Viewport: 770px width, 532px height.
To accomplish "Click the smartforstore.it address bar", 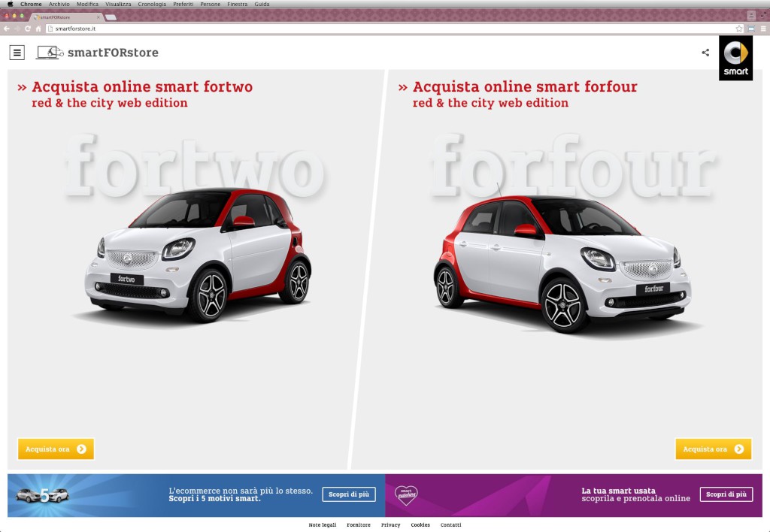I will pyautogui.click(x=376, y=29).
